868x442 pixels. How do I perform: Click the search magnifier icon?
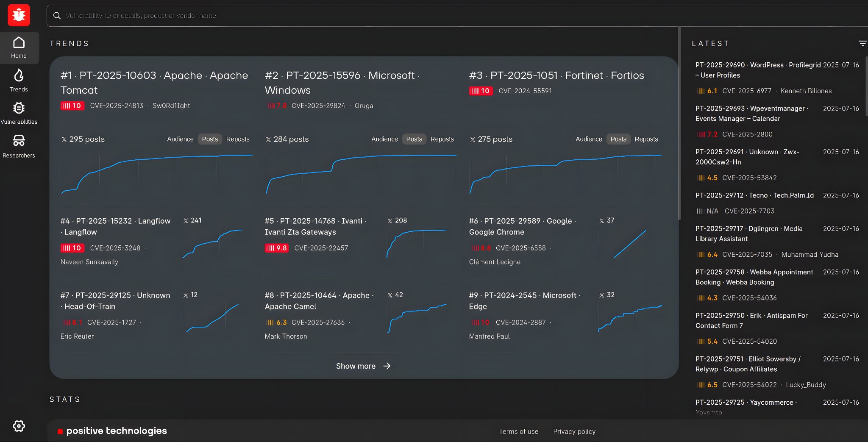57,16
